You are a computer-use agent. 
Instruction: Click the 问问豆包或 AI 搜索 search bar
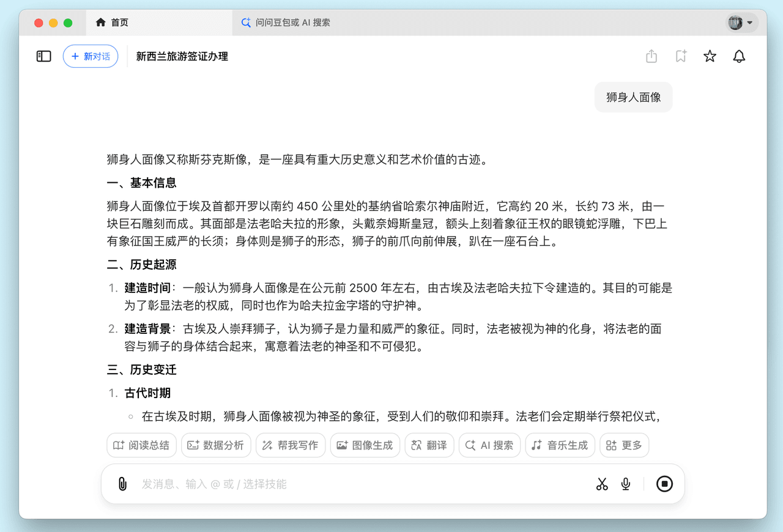coord(286,23)
